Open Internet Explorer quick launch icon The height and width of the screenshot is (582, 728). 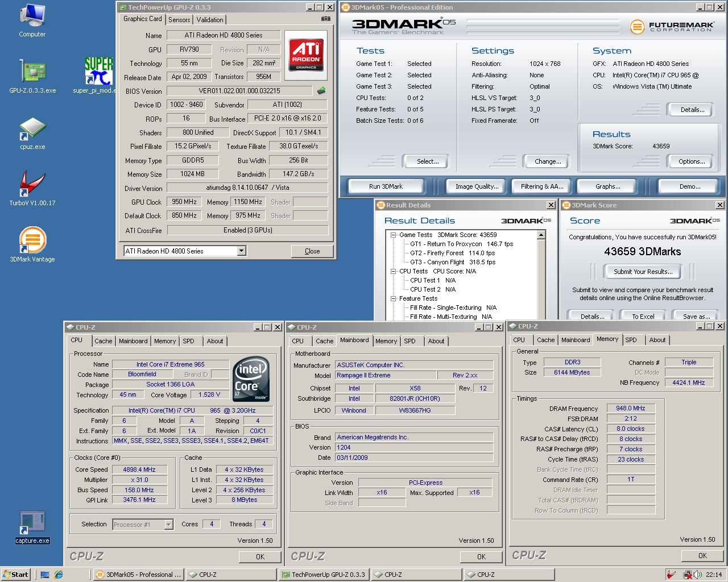(59, 575)
